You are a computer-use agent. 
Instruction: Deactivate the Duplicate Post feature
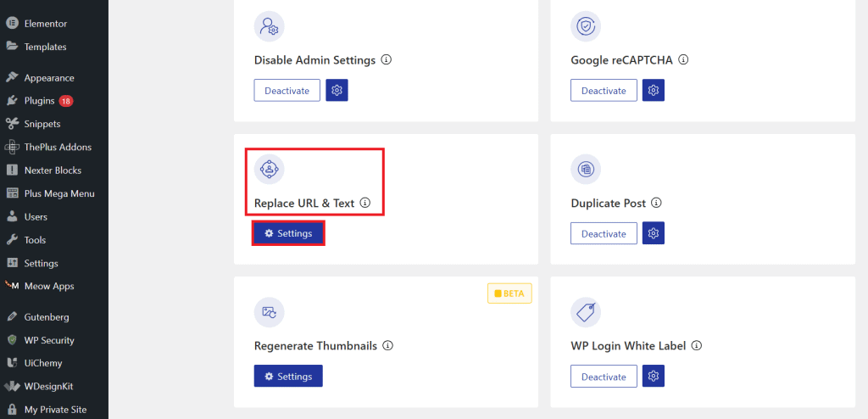604,233
